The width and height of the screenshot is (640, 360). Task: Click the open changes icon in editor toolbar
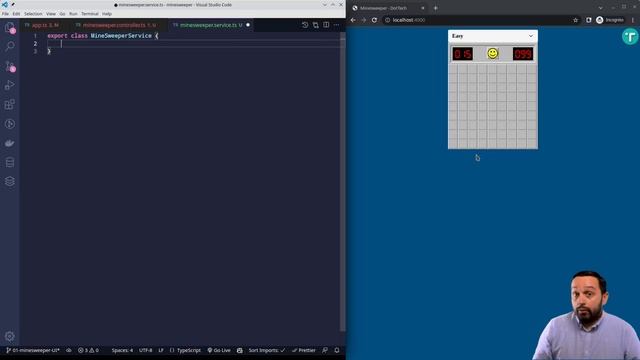[x=316, y=25]
